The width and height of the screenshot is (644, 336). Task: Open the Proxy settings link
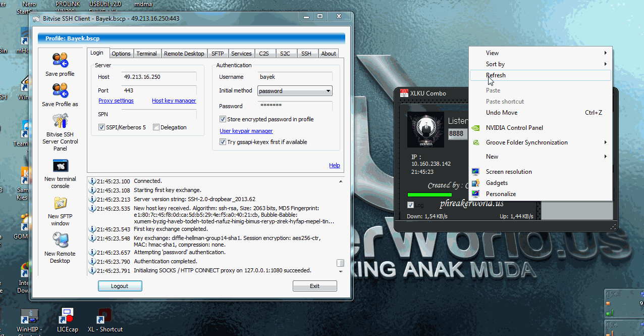coord(116,101)
